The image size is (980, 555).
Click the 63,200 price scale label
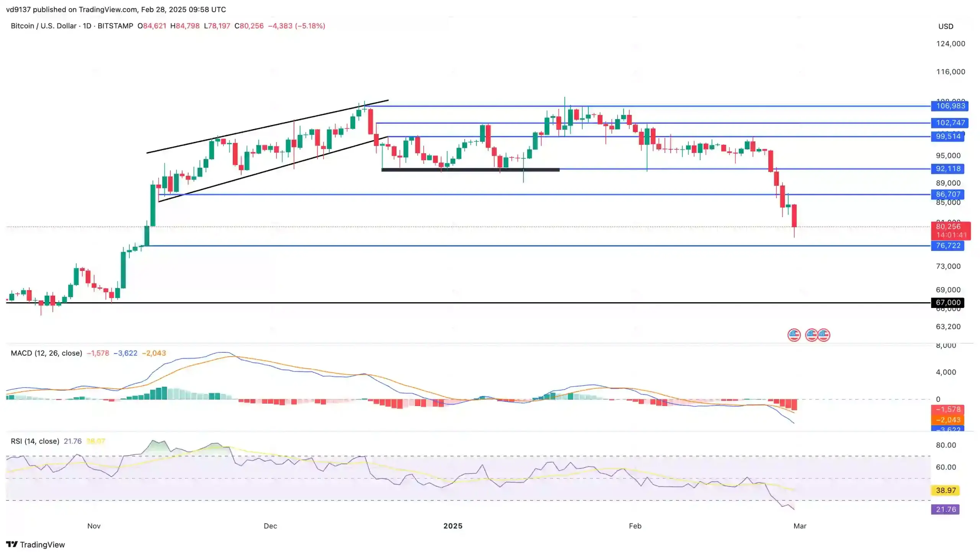point(948,327)
